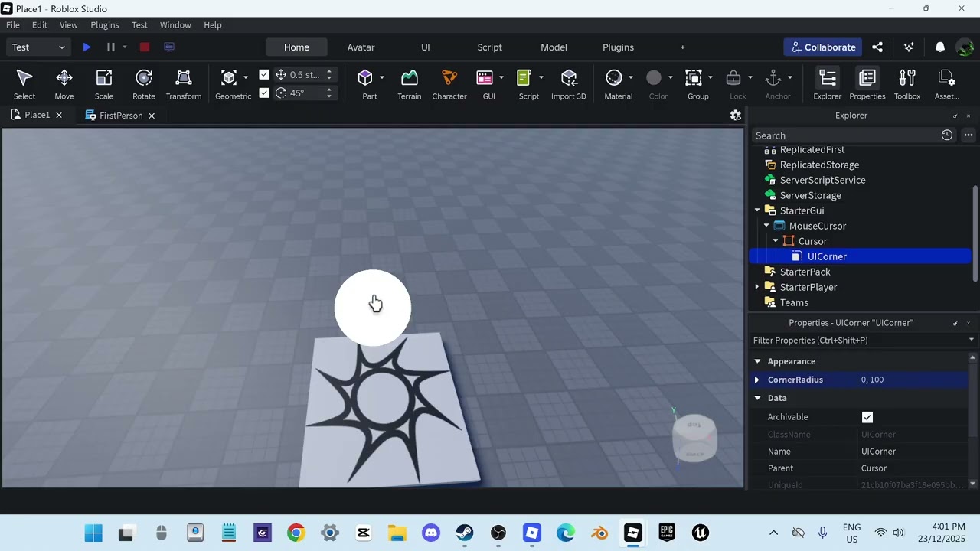
Task: Click the Import 3D icon
Action: tap(569, 77)
